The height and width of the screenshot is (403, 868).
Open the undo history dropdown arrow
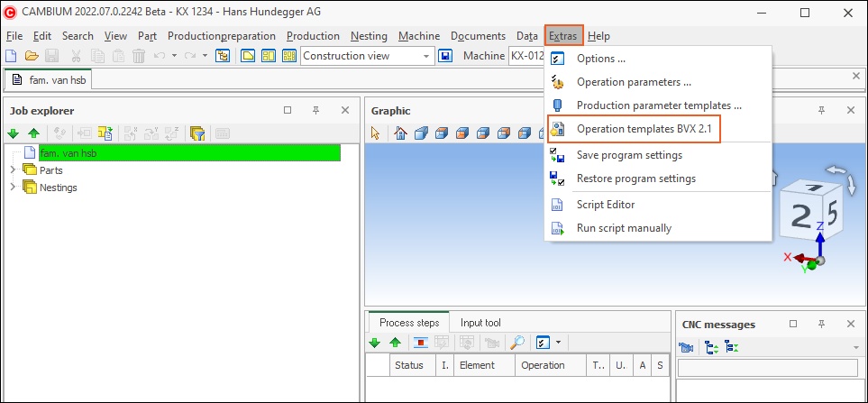174,56
